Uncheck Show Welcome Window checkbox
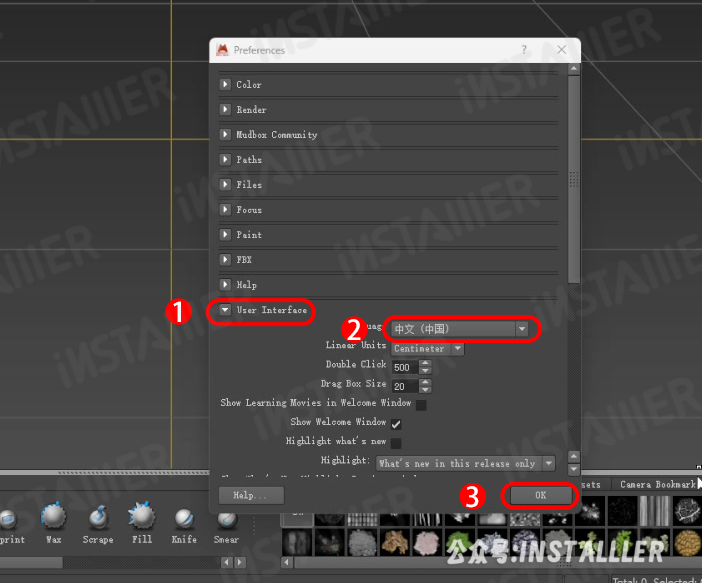 click(x=396, y=424)
